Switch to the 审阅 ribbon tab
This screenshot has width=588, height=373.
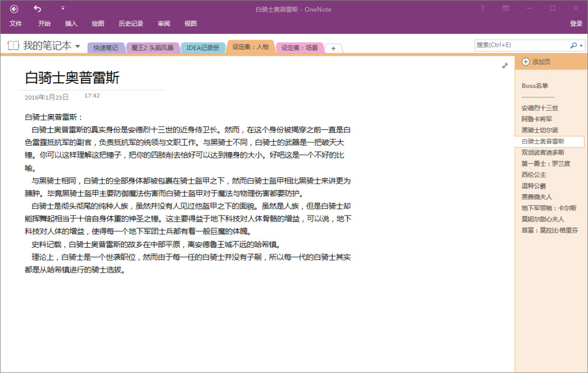163,23
